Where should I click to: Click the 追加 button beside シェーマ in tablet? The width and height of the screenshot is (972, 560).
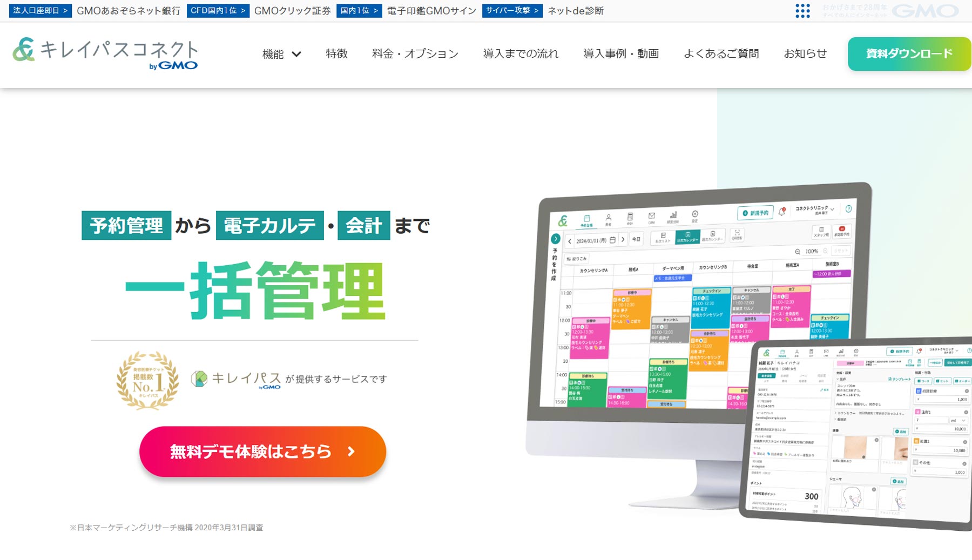click(x=899, y=481)
